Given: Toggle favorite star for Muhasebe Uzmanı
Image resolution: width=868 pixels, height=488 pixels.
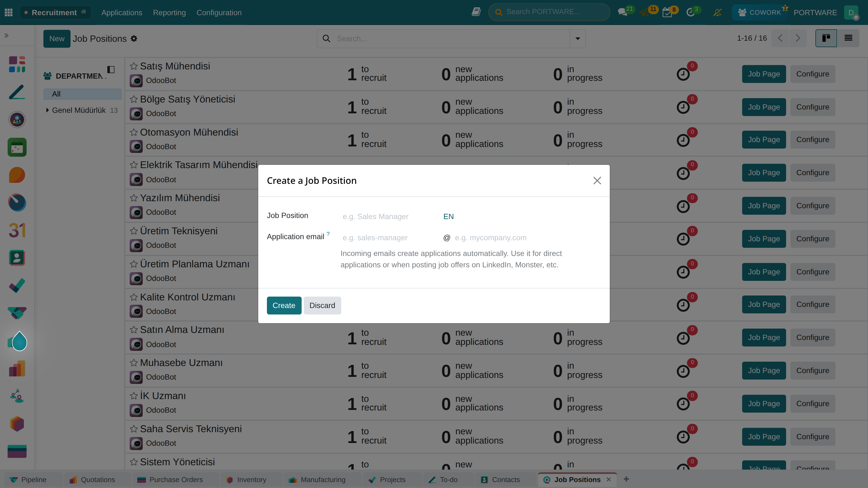Looking at the screenshot, I should [134, 362].
